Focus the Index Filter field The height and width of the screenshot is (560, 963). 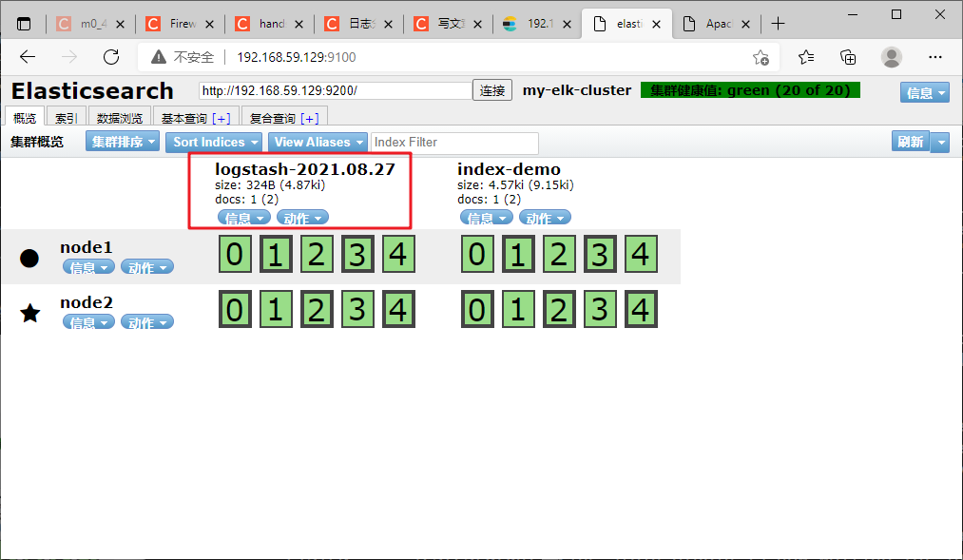point(455,143)
